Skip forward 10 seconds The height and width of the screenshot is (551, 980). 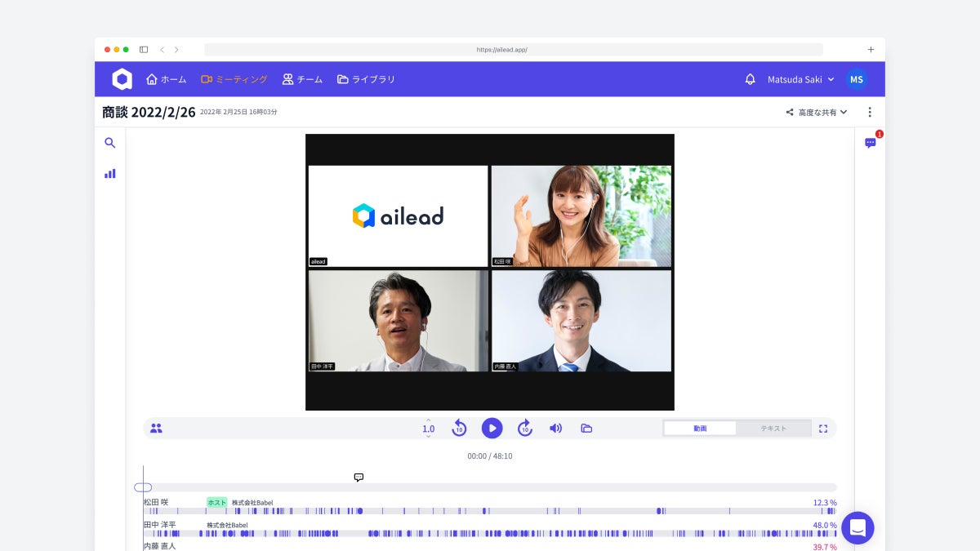(x=525, y=428)
